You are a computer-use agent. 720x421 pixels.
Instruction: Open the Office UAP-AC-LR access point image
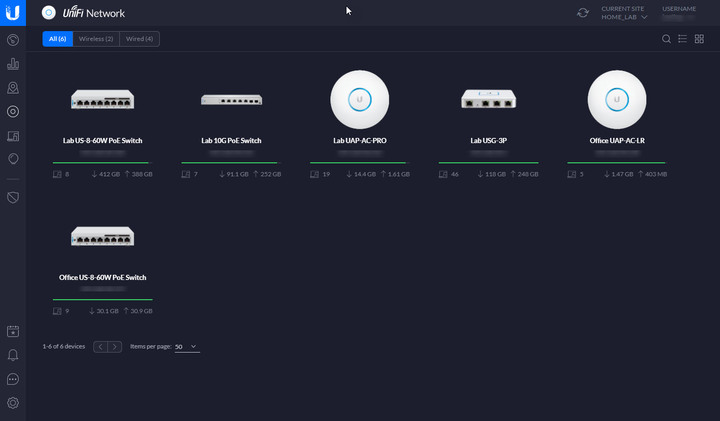pos(617,100)
